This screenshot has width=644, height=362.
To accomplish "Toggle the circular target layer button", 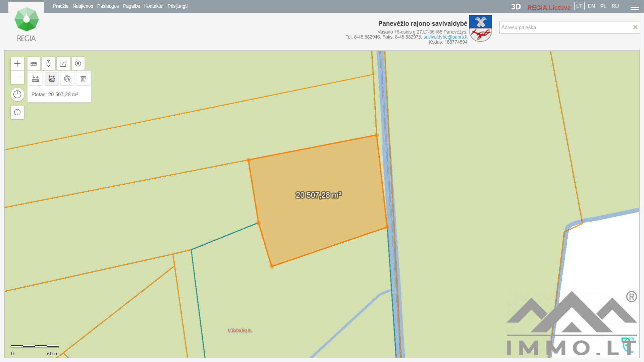I will tap(78, 64).
